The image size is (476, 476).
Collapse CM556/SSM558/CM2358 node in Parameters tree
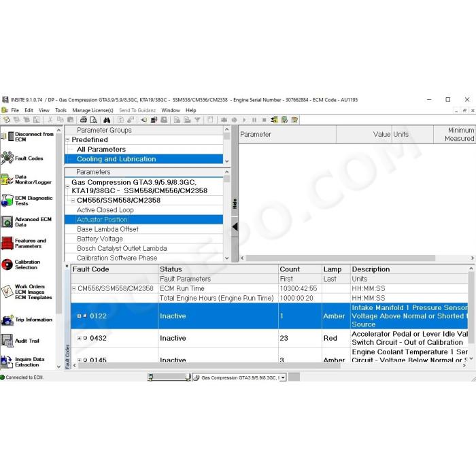73,201
